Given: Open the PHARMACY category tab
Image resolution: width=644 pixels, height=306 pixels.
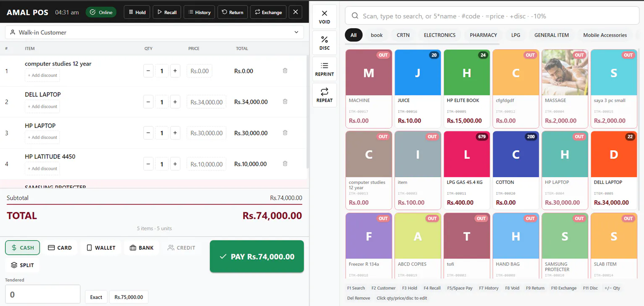Looking at the screenshot, I should tap(483, 35).
